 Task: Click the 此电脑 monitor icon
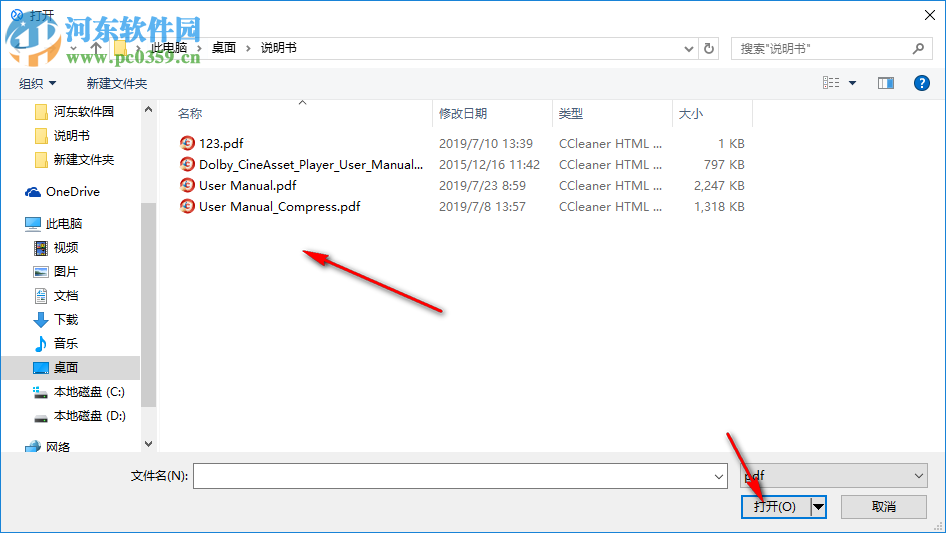point(33,224)
